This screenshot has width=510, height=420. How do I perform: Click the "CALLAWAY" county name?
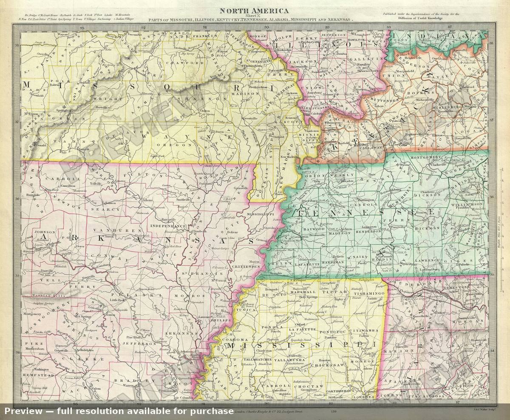[x=371, y=147]
